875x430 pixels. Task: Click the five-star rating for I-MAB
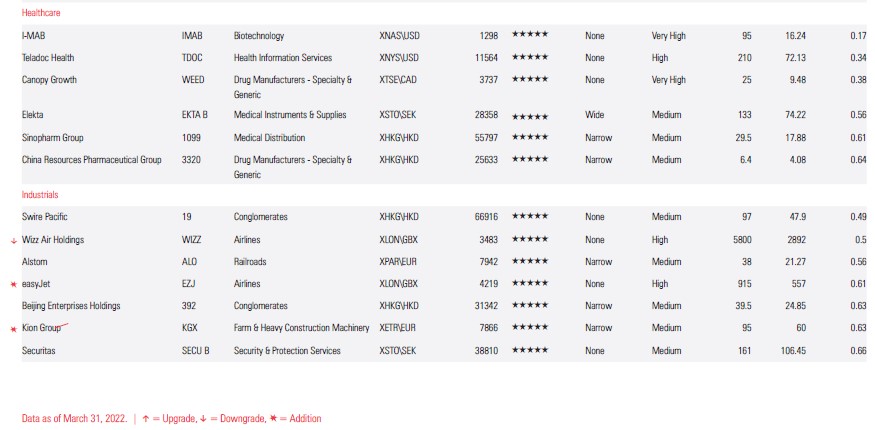[529, 35]
